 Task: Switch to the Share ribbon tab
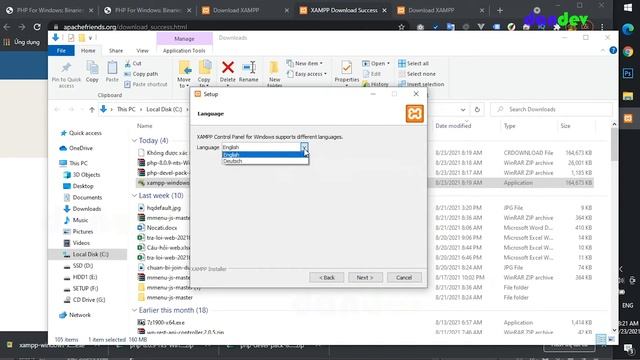click(116, 51)
